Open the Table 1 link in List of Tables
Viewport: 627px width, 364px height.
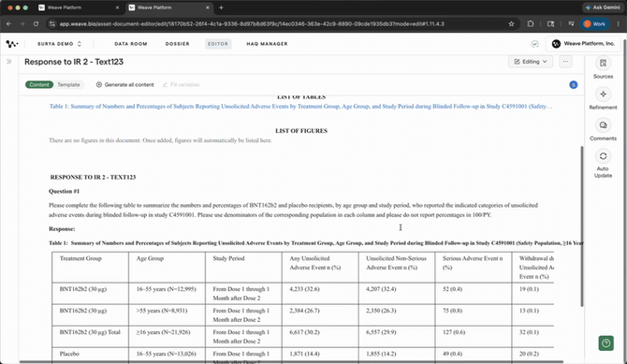[x=300, y=107]
